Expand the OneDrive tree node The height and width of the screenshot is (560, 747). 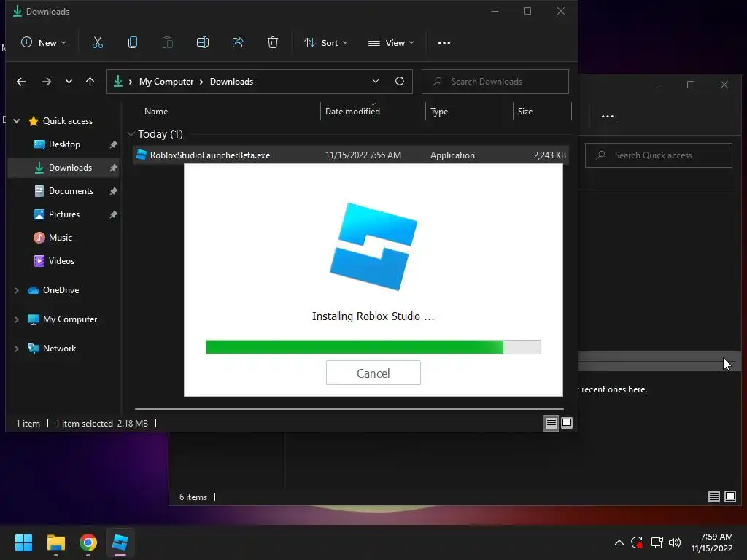point(16,290)
